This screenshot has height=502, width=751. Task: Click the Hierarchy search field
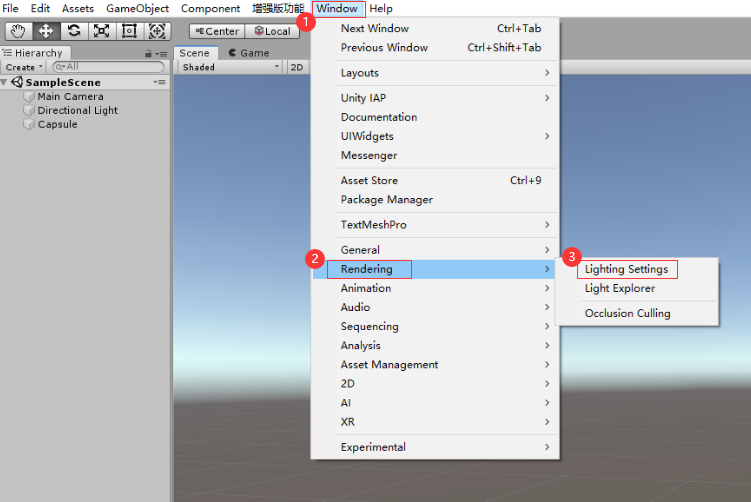pyautogui.click(x=108, y=67)
